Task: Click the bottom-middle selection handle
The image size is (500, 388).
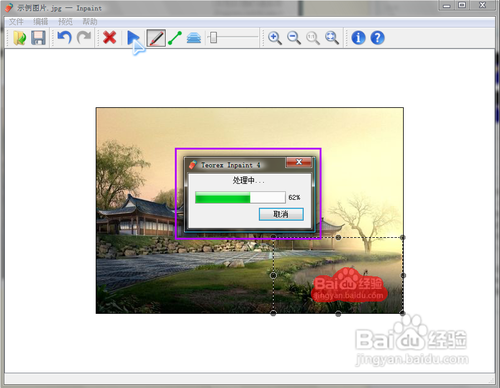Action: (338, 314)
